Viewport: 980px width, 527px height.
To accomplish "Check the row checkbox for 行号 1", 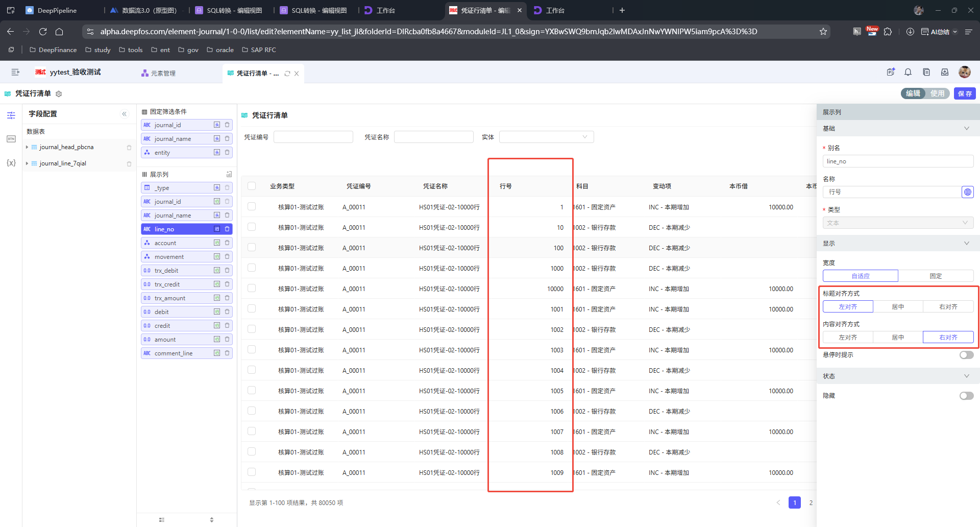I will (x=252, y=206).
